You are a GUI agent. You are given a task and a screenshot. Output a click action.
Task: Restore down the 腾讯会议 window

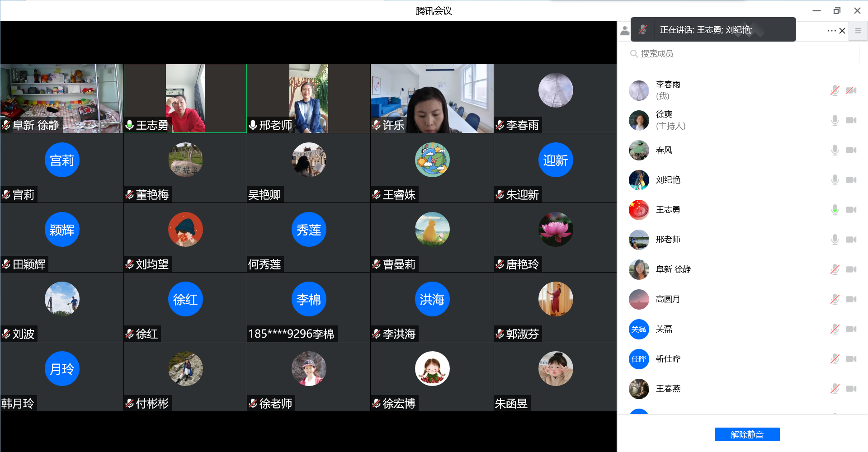[837, 10]
